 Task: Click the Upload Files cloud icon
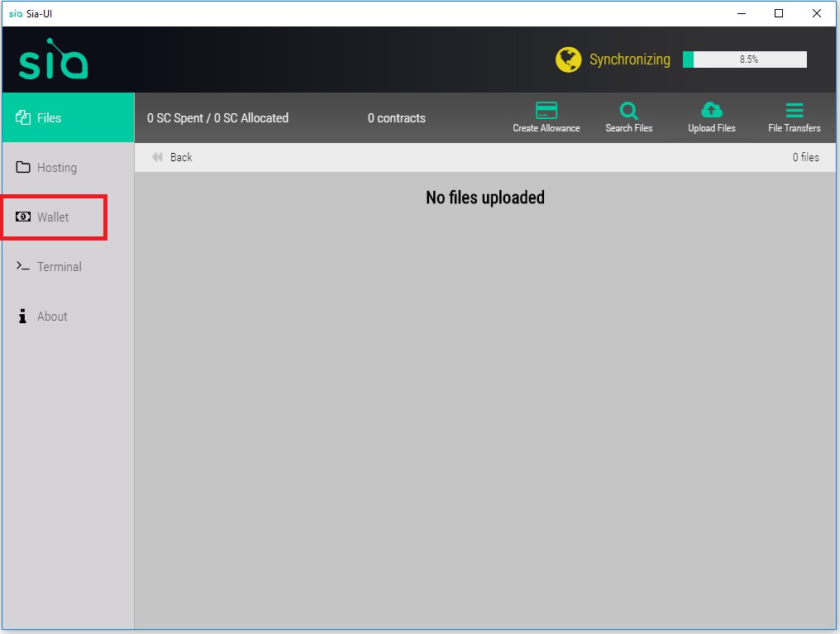point(711,110)
